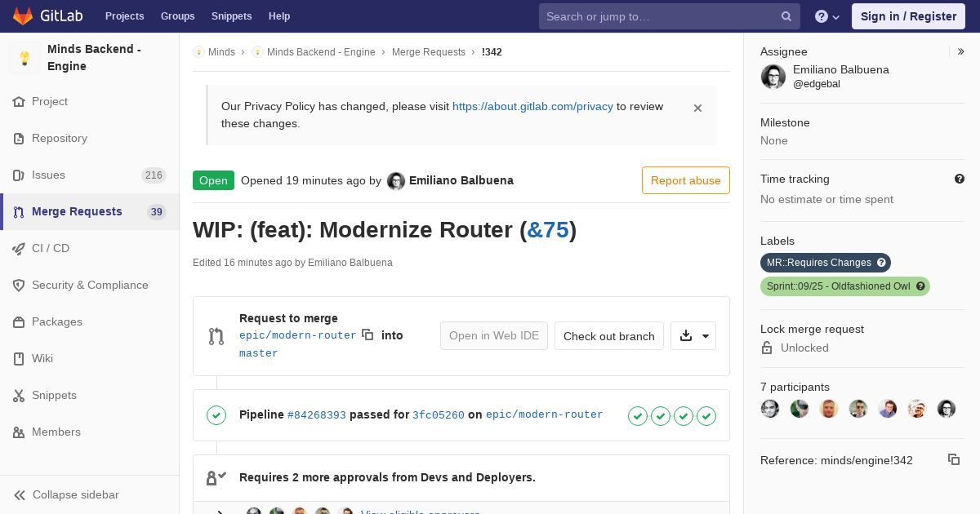Copy the source branch name icon

click(x=367, y=335)
